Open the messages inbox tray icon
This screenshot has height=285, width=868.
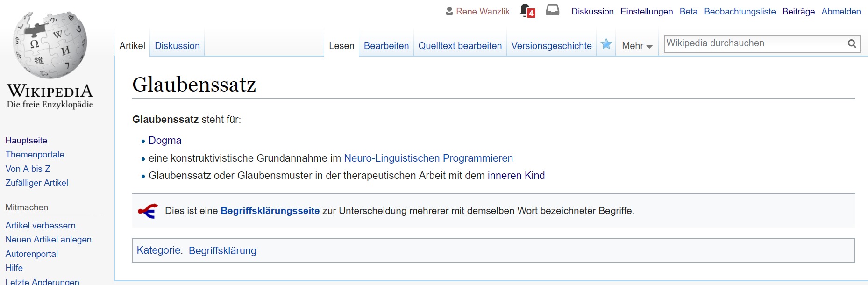[x=553, y=10]
